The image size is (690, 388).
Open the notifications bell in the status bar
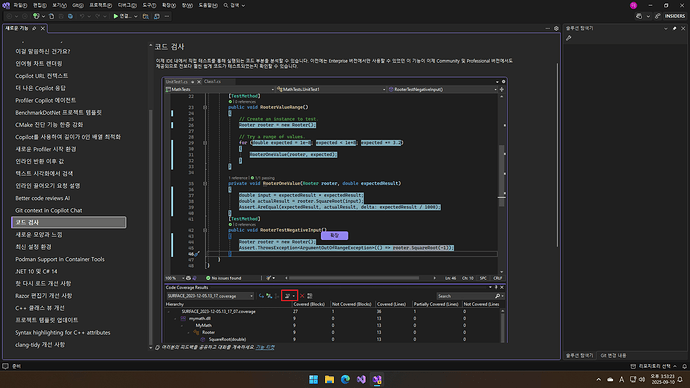684,366
